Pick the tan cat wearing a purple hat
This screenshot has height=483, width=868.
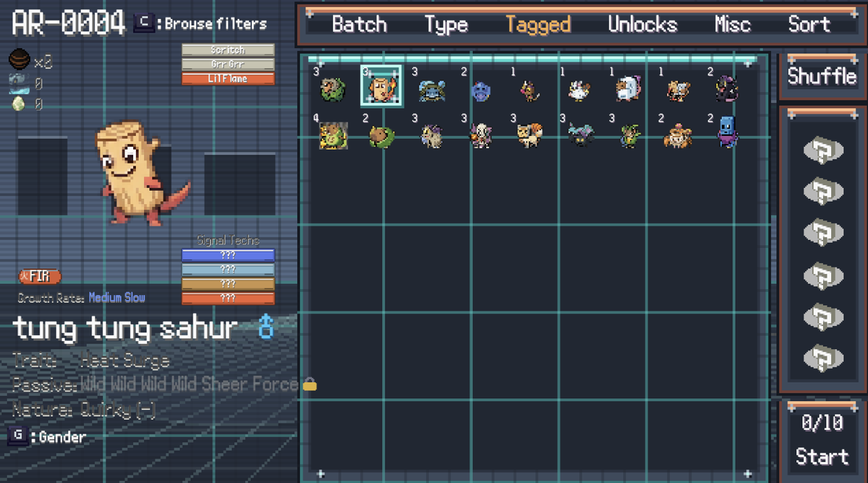point(432,136)
